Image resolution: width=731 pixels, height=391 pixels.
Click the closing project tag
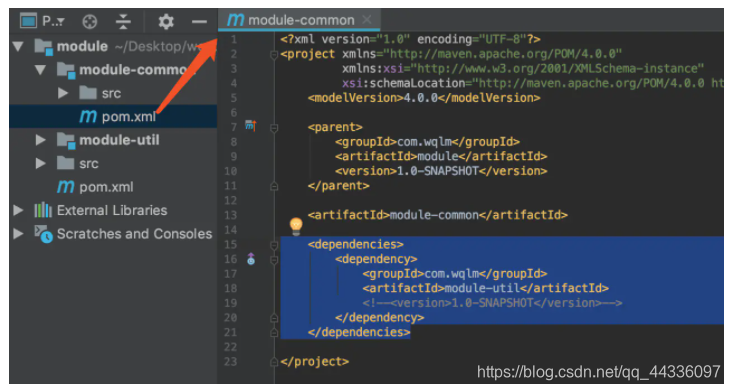click(x=314, y=362)
